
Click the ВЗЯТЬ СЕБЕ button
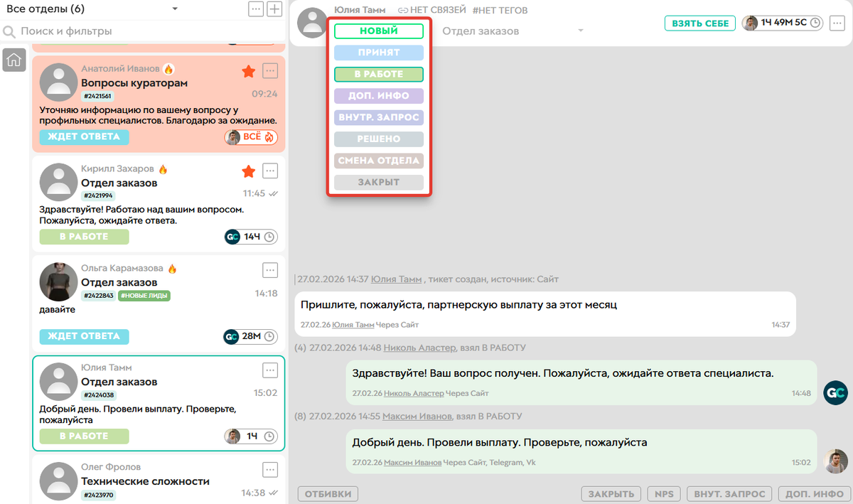700,23
